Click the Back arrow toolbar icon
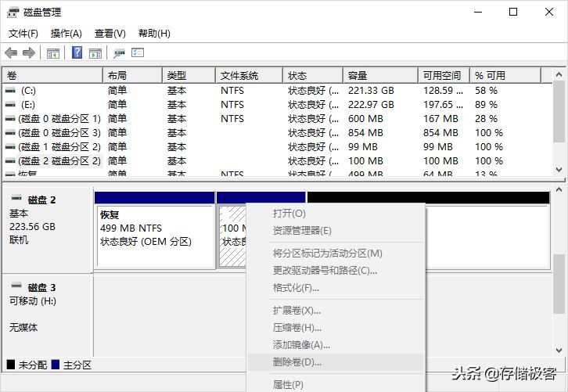The image size is (568, 392). pos(11,53)
